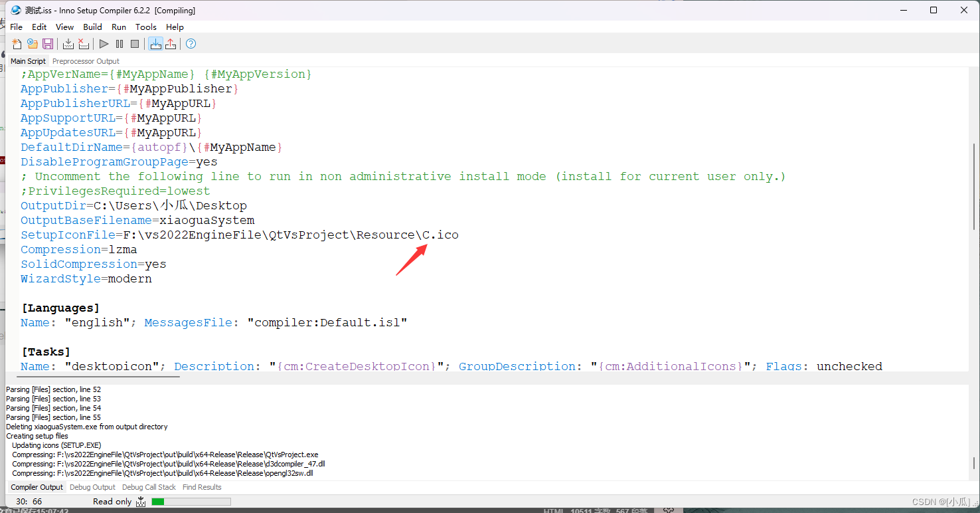Screen dimensions: 980x513
Task: Open the Run menu
Action: click(119, 27)
